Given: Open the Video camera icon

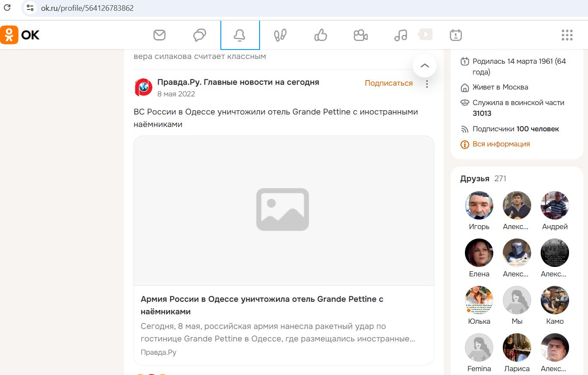Looking at the screenshot, I should coord(360,35).
